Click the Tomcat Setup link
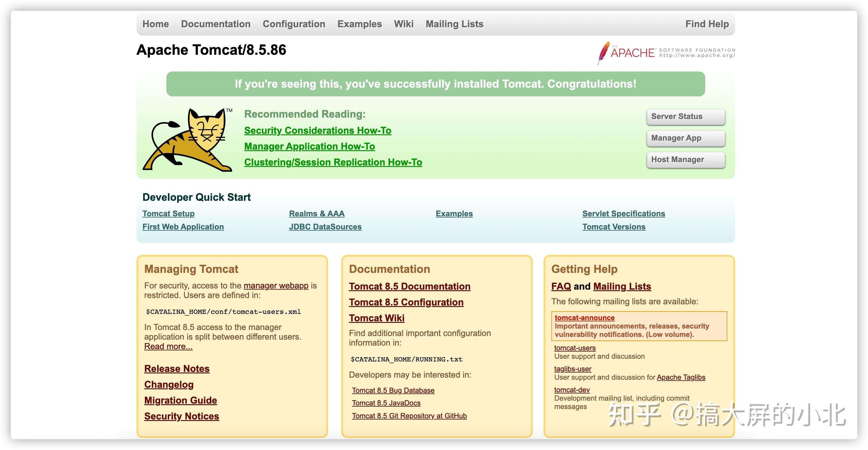 click(168, 213)
